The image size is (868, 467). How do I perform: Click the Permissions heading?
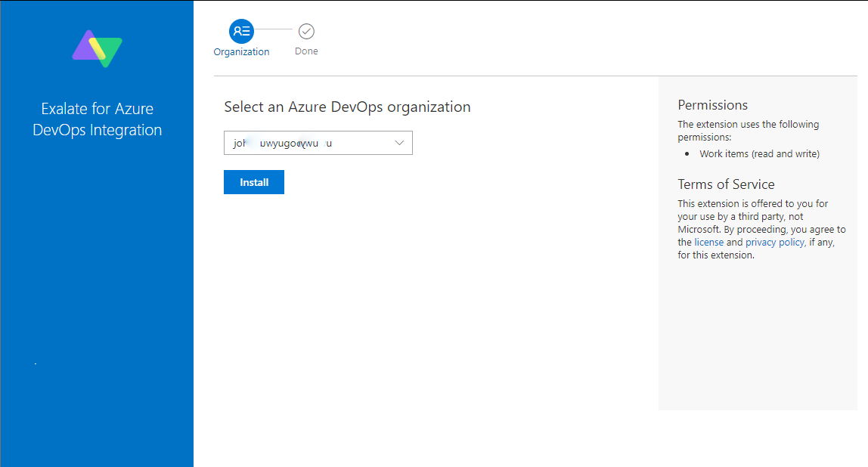click(x=712, y=105)
